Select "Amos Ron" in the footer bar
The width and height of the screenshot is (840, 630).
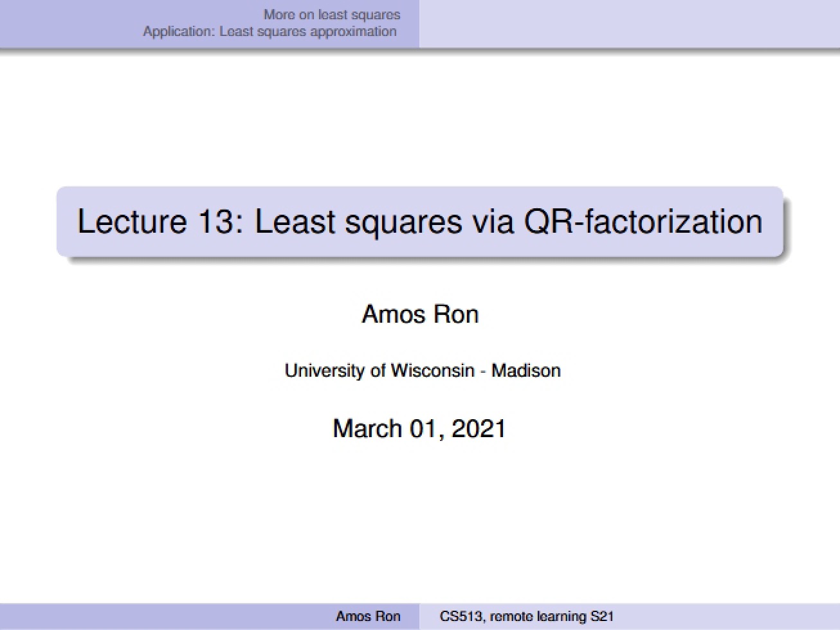[x=368, y=616]
